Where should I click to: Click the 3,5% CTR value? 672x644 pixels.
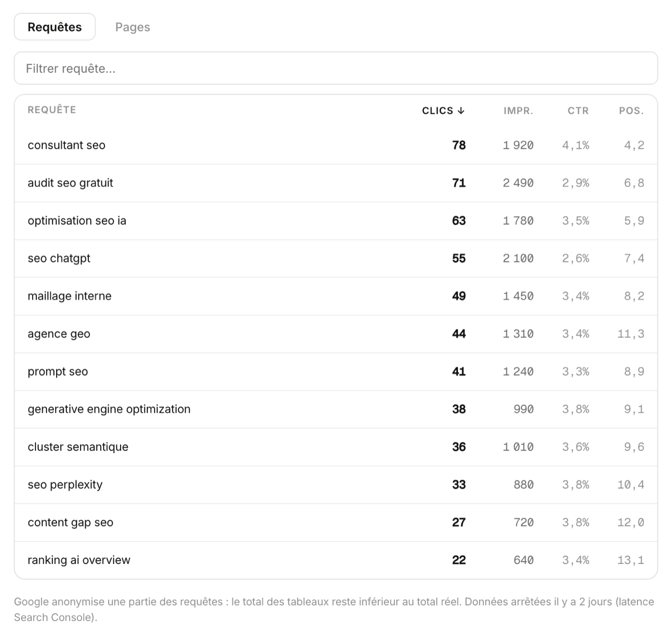click(576, 221)
